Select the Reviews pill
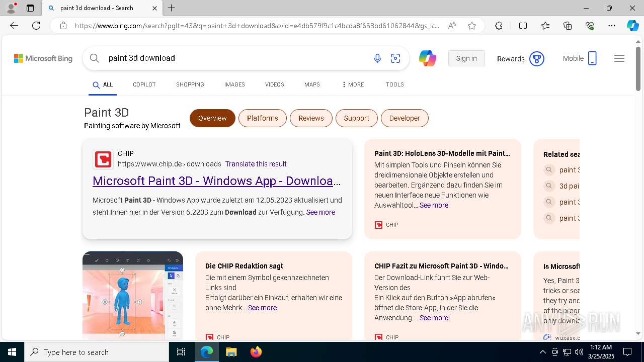Viewport: 644px width, 362px height. click(x=311, y=118)
